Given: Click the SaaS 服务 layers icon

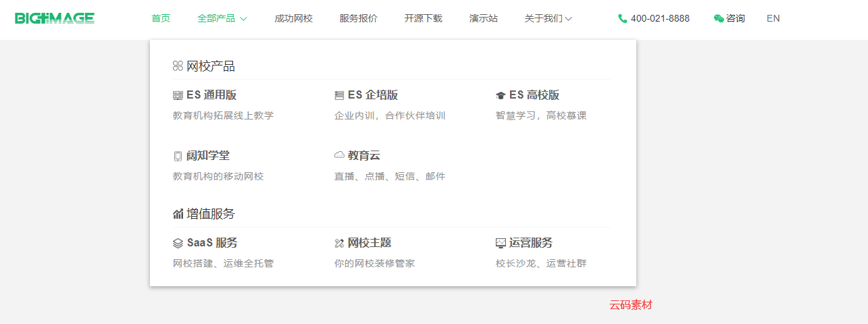Looking at the screenshot, I should 178,244.
